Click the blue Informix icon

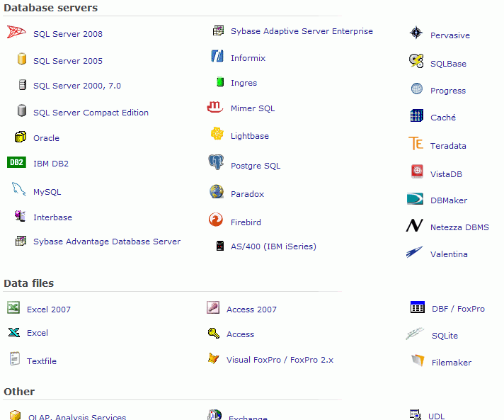point(217,56)
